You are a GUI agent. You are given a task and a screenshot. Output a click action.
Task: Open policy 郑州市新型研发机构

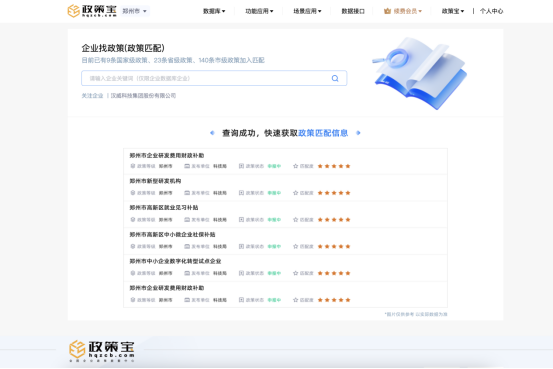[155, 181]
